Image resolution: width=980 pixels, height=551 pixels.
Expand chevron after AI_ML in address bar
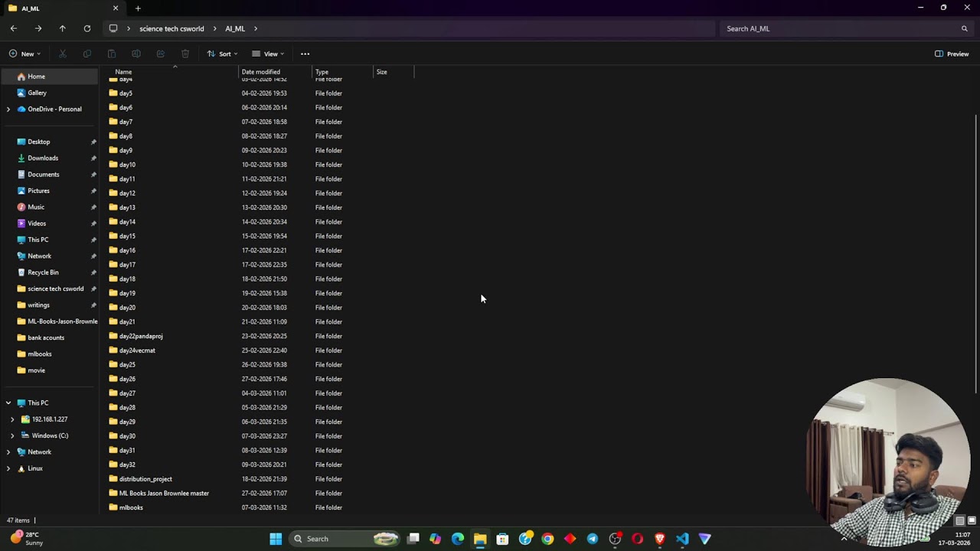(256, 28)
